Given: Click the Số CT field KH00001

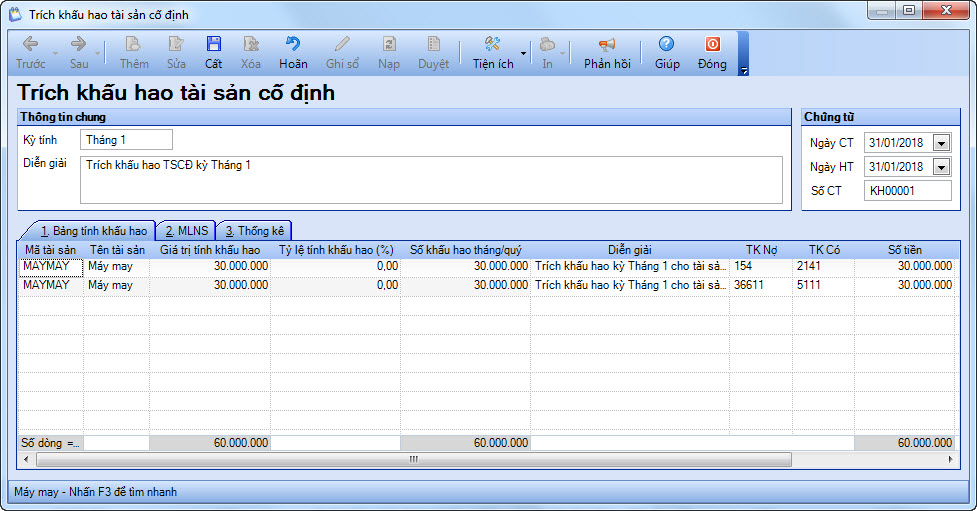Looking at the screenshot, I should 908,191.
